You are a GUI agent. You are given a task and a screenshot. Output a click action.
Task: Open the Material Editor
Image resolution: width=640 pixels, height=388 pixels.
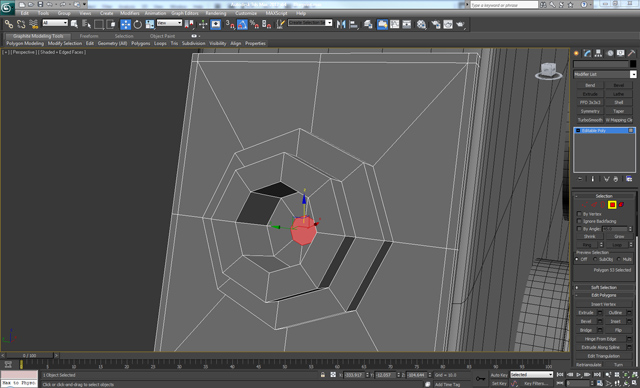tap(422, 24)
